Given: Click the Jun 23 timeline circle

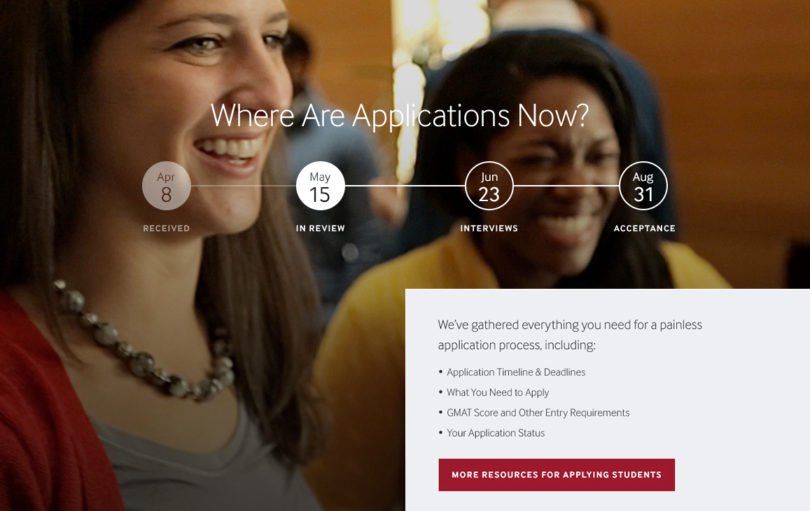Looking at the screenshot, I should coord(489,186).
